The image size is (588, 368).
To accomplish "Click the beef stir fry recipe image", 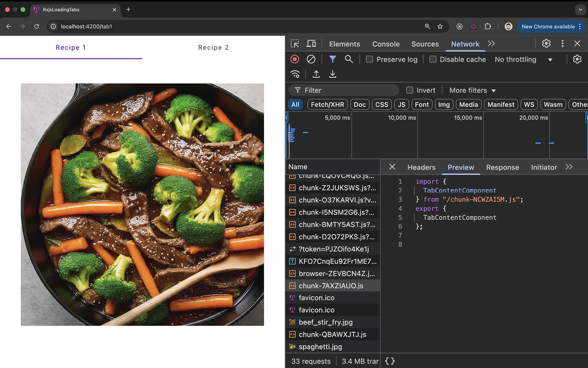I will 142,205.
